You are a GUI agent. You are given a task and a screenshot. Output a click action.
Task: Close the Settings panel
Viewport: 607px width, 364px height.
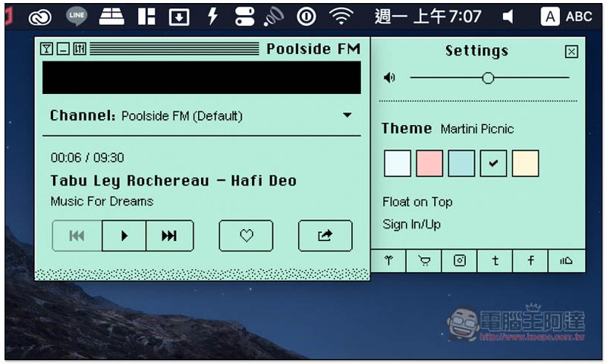click(x=571, y=52)
